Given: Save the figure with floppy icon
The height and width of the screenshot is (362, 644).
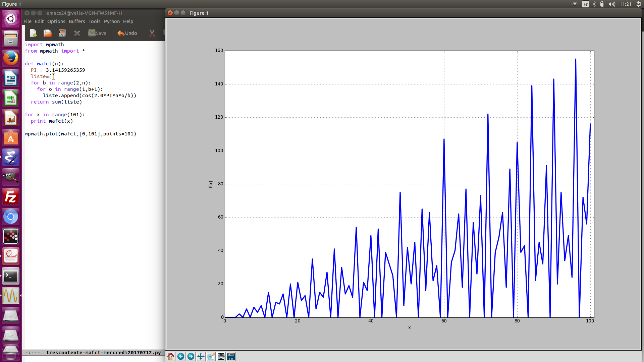Looking at the screenshot, I should pyautogui.click(x=231, y=356).
